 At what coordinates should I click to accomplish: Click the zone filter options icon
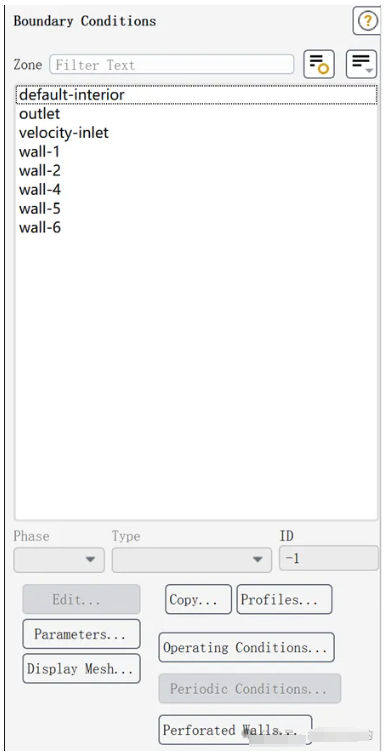point(319,64)
